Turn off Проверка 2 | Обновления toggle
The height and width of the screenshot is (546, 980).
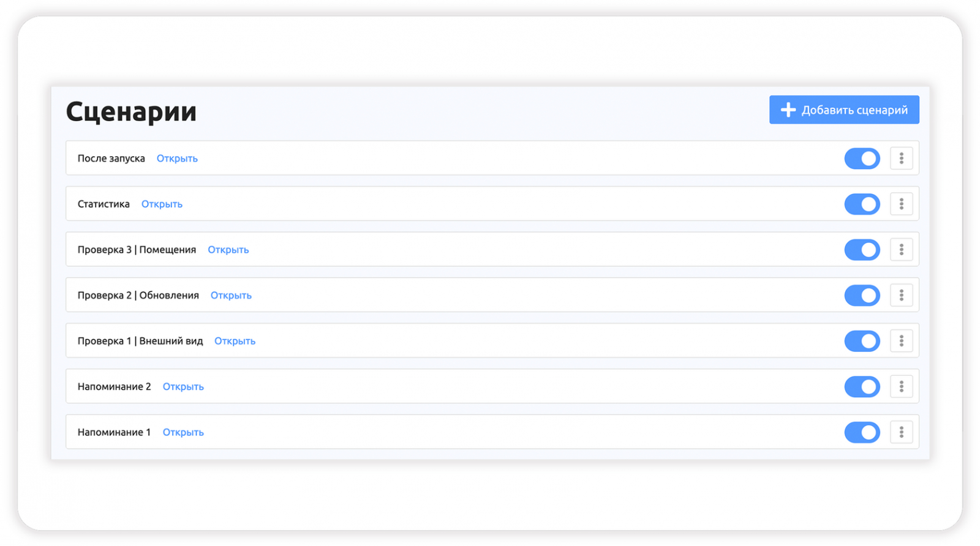(x=862, y=295)
